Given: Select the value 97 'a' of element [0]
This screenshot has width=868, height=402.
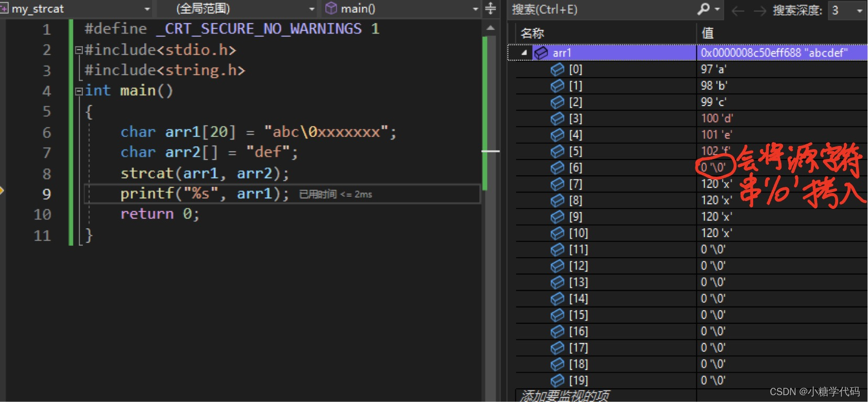Looking at the screenshot, I should 713,69.
